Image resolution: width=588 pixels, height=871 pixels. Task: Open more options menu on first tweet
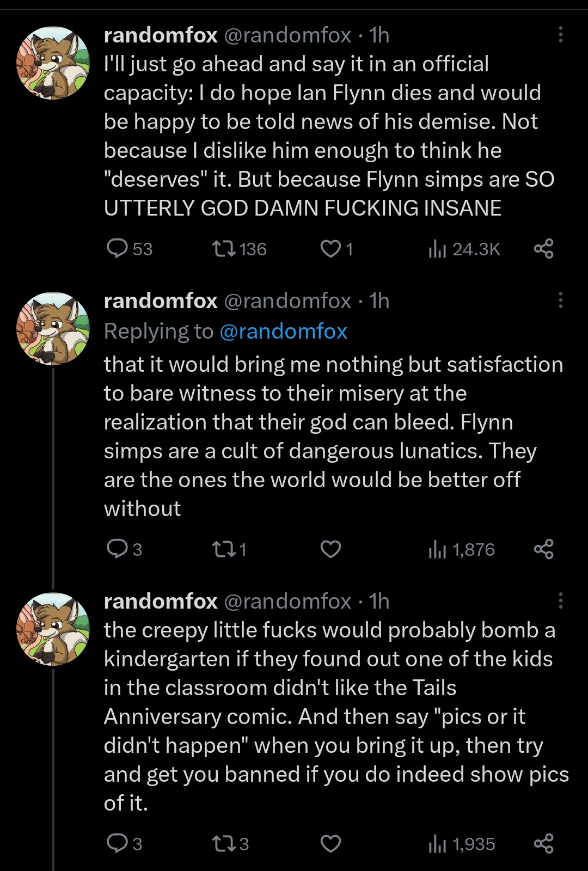coord(560,35)
